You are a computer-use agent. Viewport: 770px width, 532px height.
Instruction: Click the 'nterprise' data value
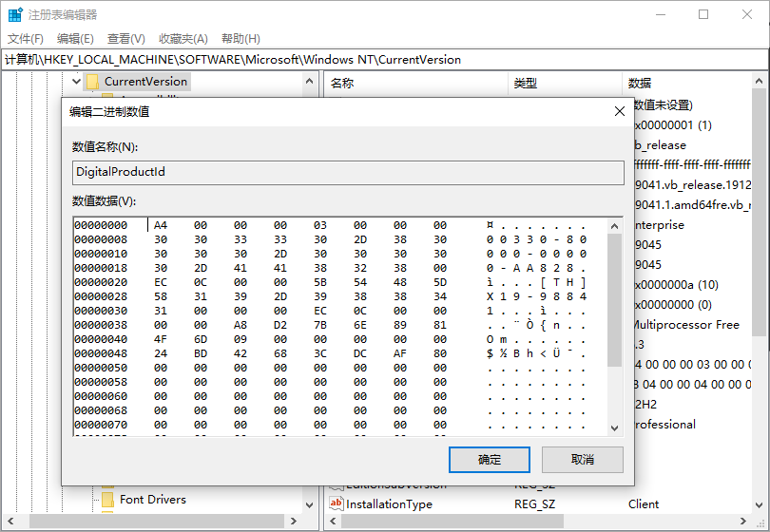[x=660, y=225]
